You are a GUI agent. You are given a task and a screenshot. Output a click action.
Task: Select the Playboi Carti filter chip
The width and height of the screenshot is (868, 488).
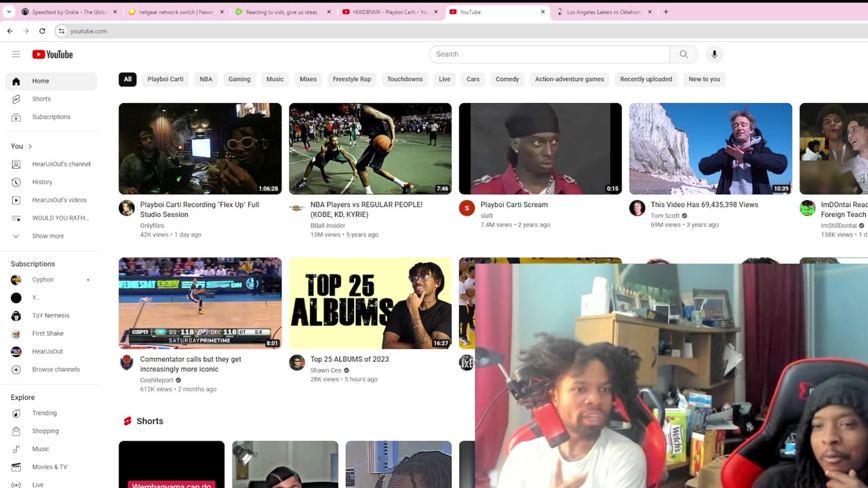click(x=165, y=79)
